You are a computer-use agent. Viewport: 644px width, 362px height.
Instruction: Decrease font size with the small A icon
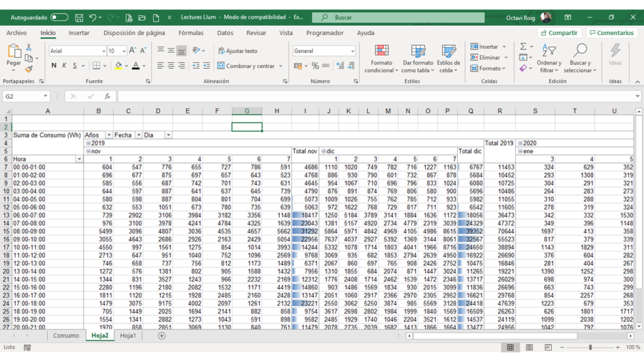(x=143, y=51)
